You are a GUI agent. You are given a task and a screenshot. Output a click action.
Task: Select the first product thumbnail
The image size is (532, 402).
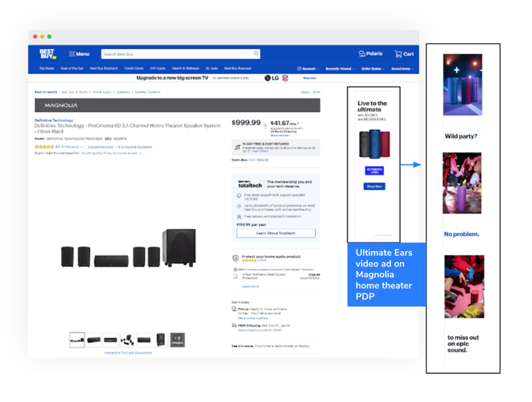coord(77,340)
